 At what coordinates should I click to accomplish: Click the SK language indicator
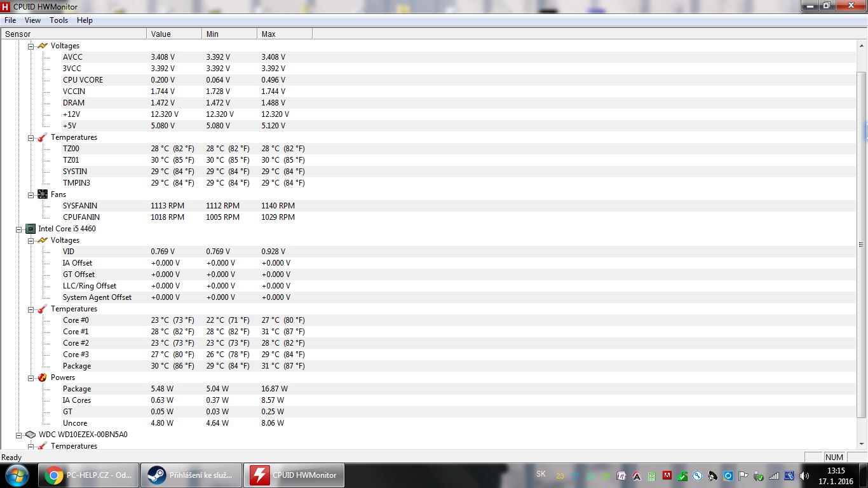pyautogui.click(x=541, y=474)
